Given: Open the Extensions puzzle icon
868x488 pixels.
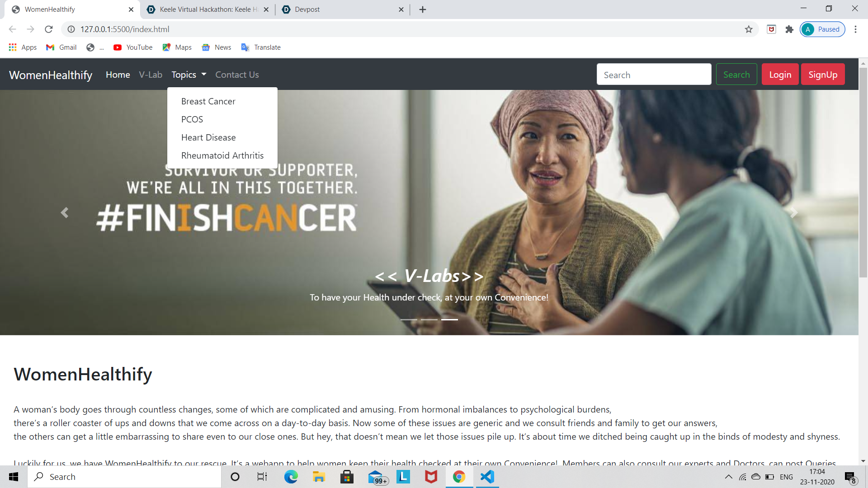Looking at the screenshot, I should click(x=789, y=29).
